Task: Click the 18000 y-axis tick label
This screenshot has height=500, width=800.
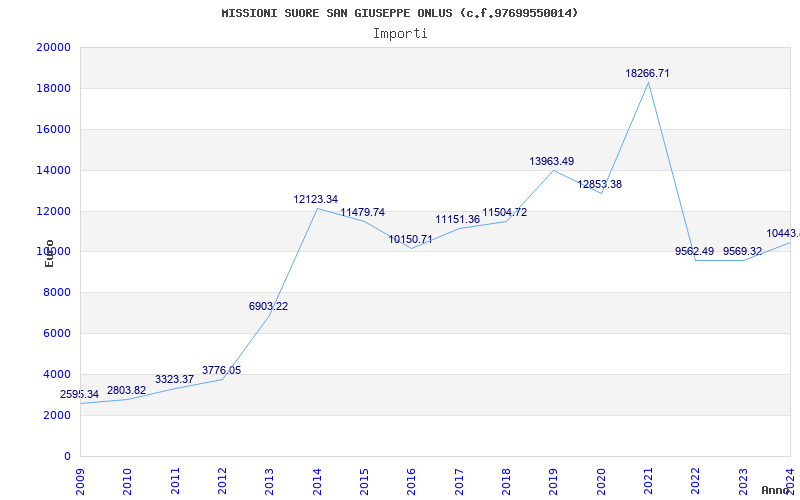Action: (54, 88)
